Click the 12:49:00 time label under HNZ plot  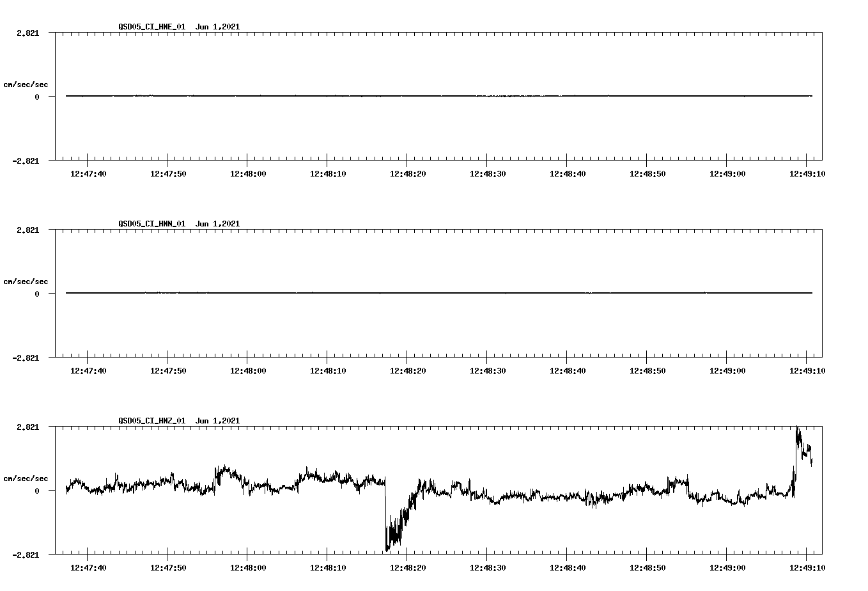click(x=727, y=568)
